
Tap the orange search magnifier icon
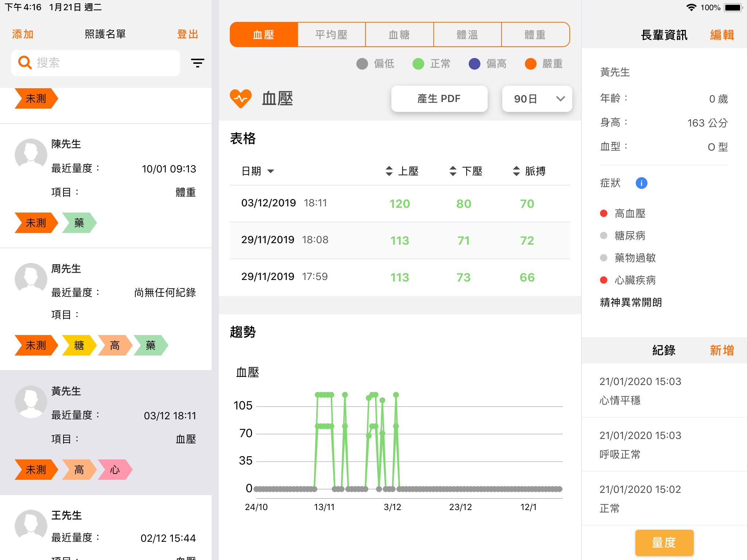click(25, 63)
